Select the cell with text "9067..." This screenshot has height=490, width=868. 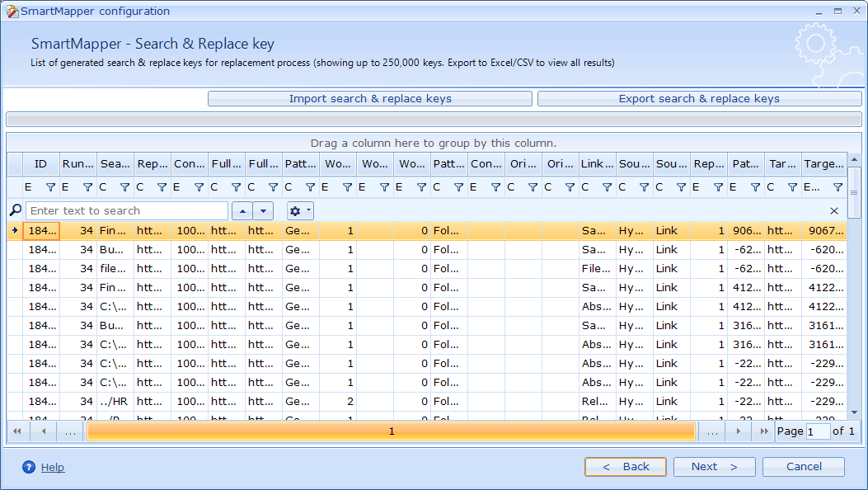pyautogui.click(x=823, y=230)
